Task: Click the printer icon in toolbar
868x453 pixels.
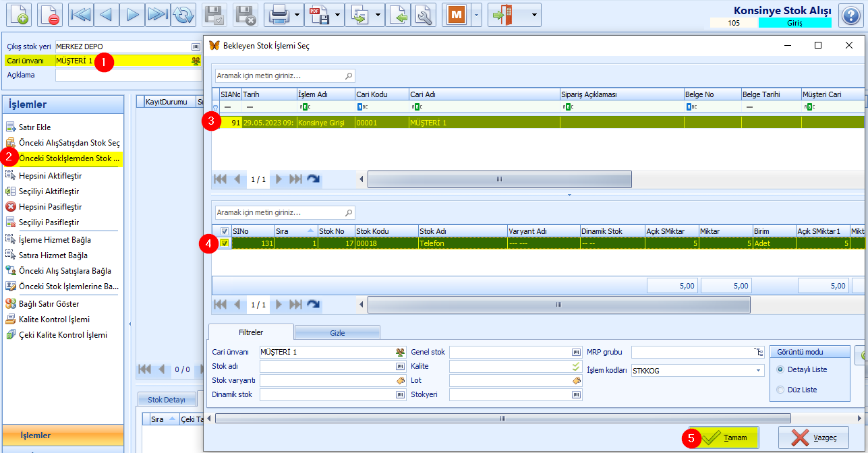Action: [279, 15]
